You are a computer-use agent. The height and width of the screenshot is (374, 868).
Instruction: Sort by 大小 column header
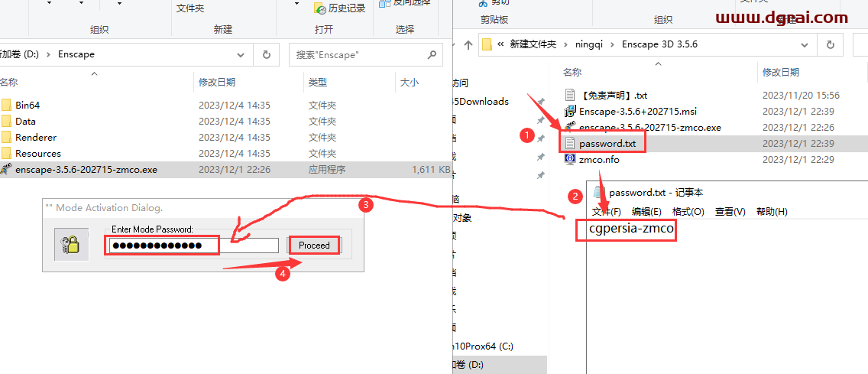click(x=409, y=83)
